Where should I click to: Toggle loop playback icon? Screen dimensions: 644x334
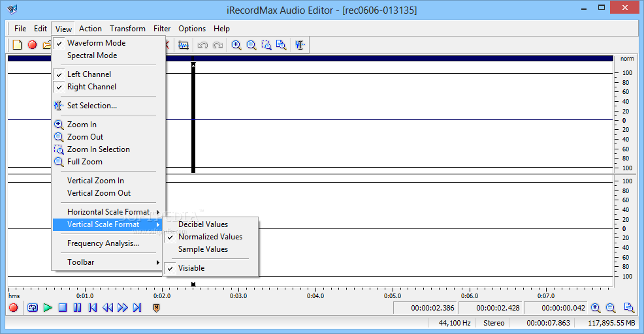click(x=33, y=307)
